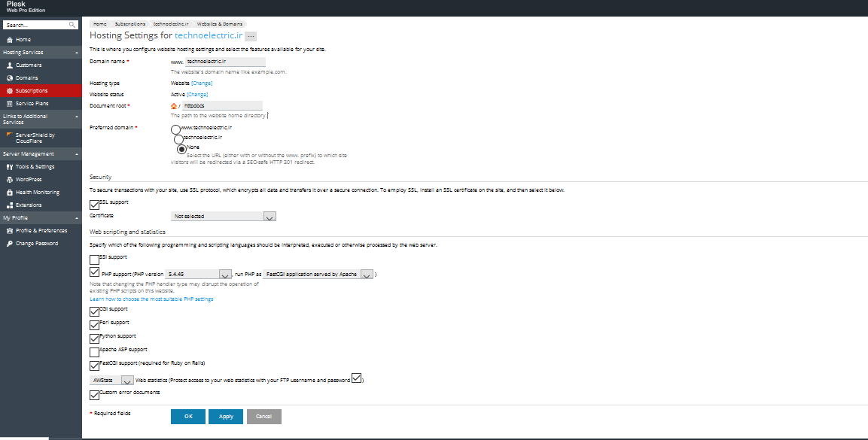Open the AWStats web statistics dropdown
The width and height of the screenshot is (868, 440).
(x=111, y=381)
